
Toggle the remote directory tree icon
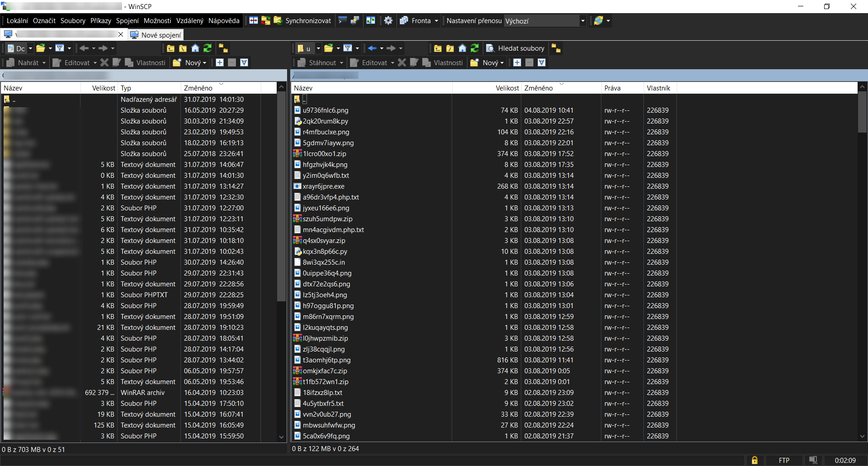click(556, 48)
